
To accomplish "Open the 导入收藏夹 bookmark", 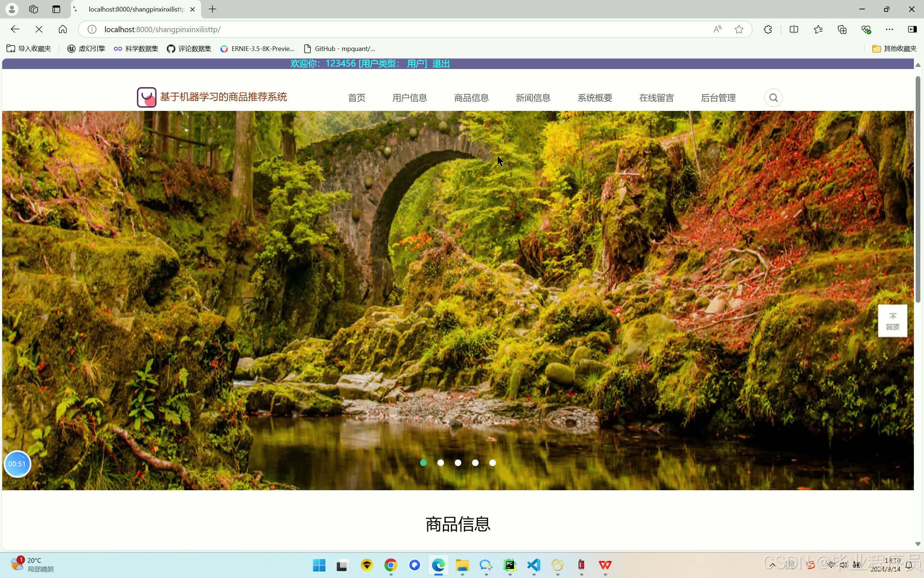I will [29, 48].
